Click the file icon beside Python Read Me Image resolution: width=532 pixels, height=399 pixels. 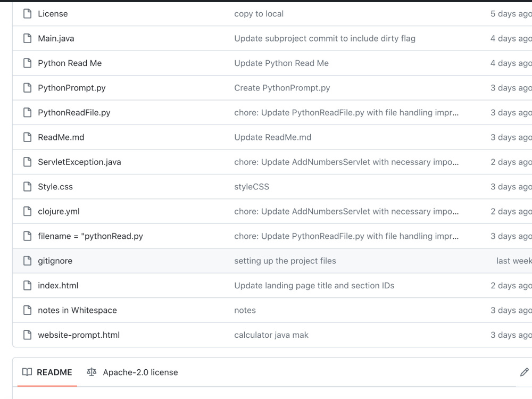28,63
